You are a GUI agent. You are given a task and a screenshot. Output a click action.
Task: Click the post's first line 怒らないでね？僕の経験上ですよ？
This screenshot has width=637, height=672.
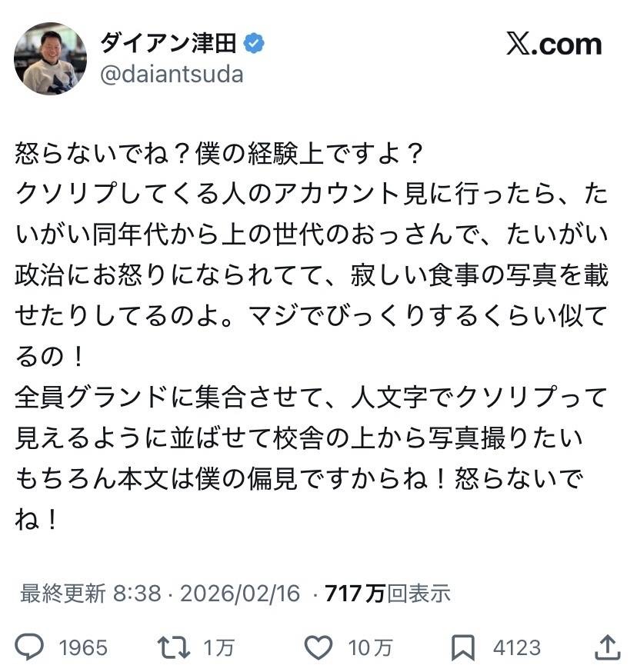coord(219,155)
